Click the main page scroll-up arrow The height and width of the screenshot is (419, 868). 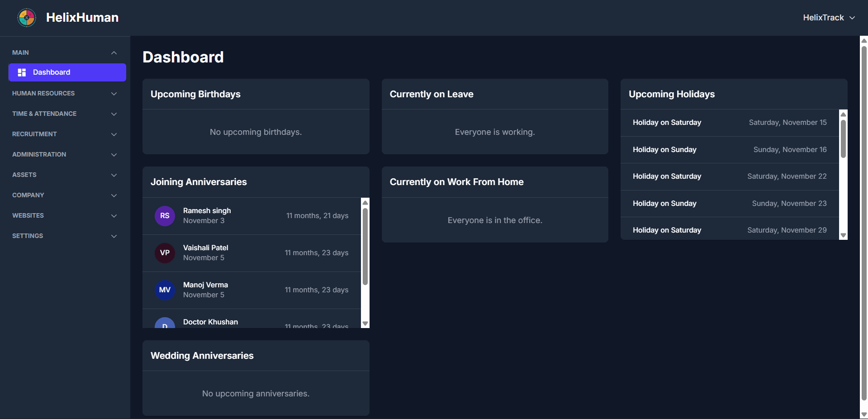[x=864, y=40]
